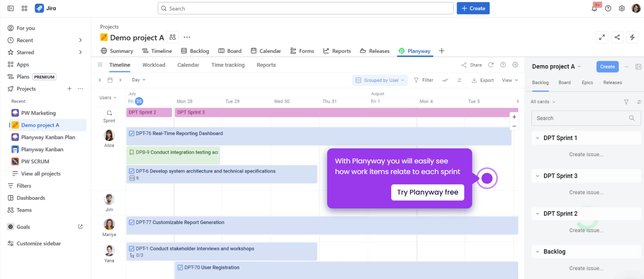
Task: Open the Users column dropdown
Action: coord(108,97)
